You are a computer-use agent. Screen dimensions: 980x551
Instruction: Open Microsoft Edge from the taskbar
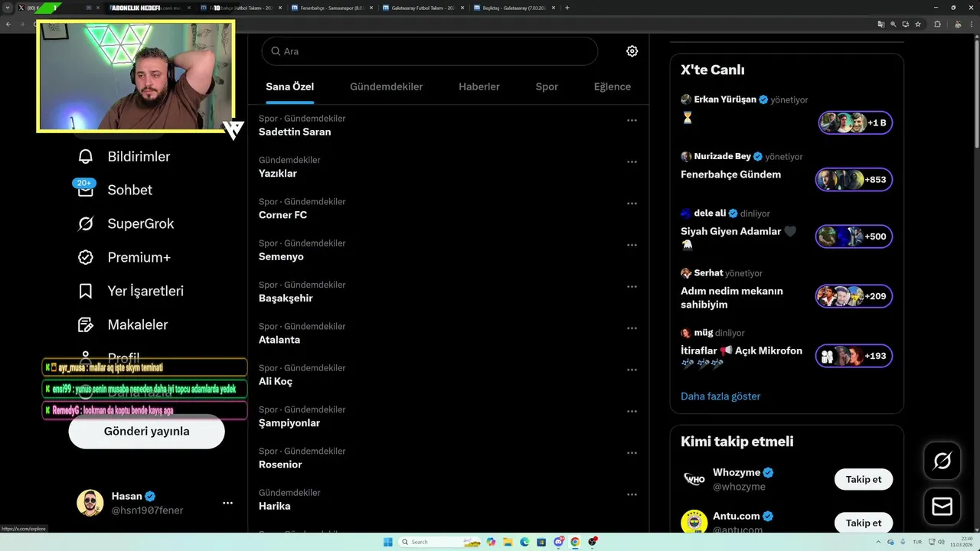[x=524, y=542]
